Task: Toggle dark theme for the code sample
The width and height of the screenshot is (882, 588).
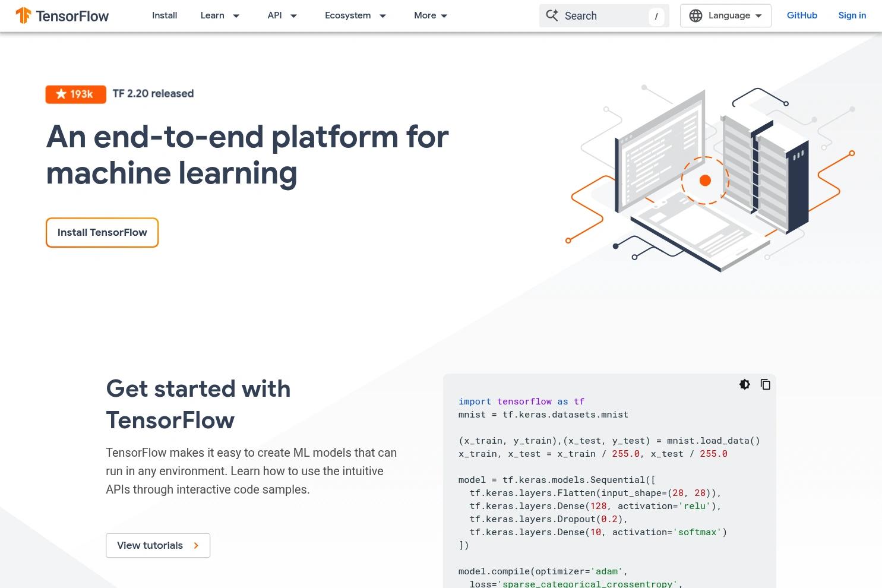Action: (744, 384)
